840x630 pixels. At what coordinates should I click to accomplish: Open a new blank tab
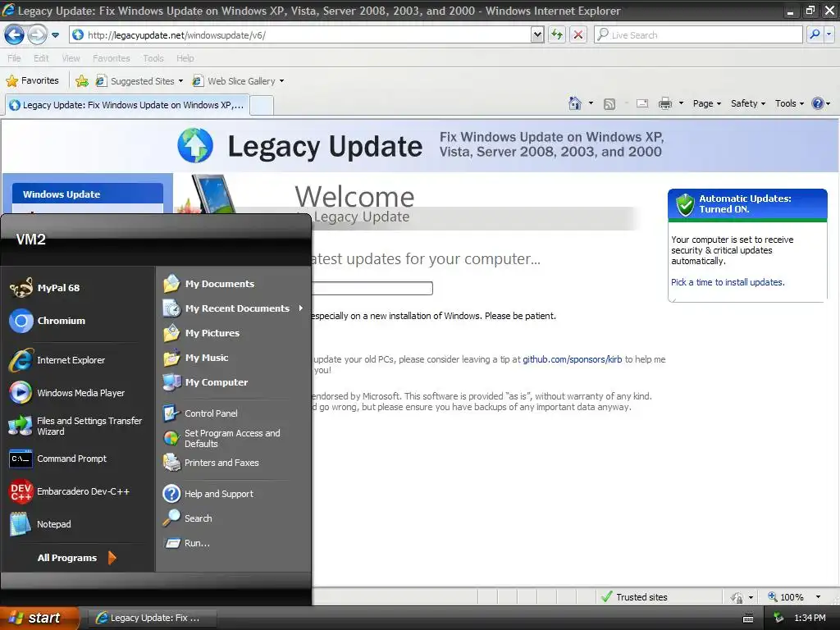point(262,105)
